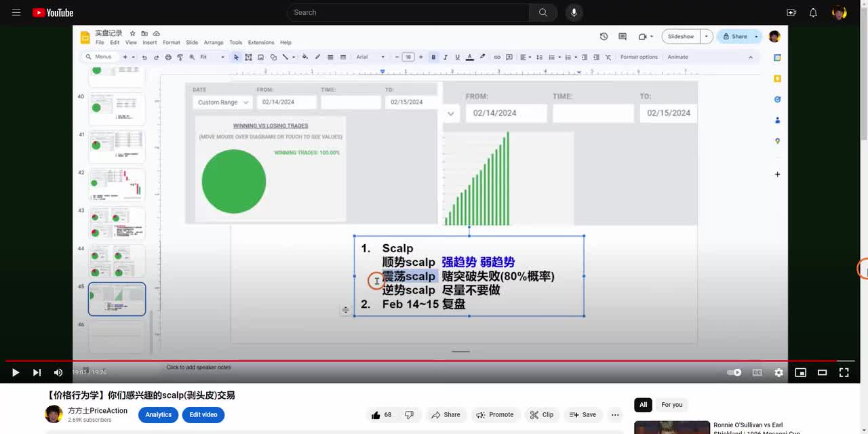Screen dimensions: 868x434
Task: Open the YouTube account avatar menu
Action: [x=840, y=12]
